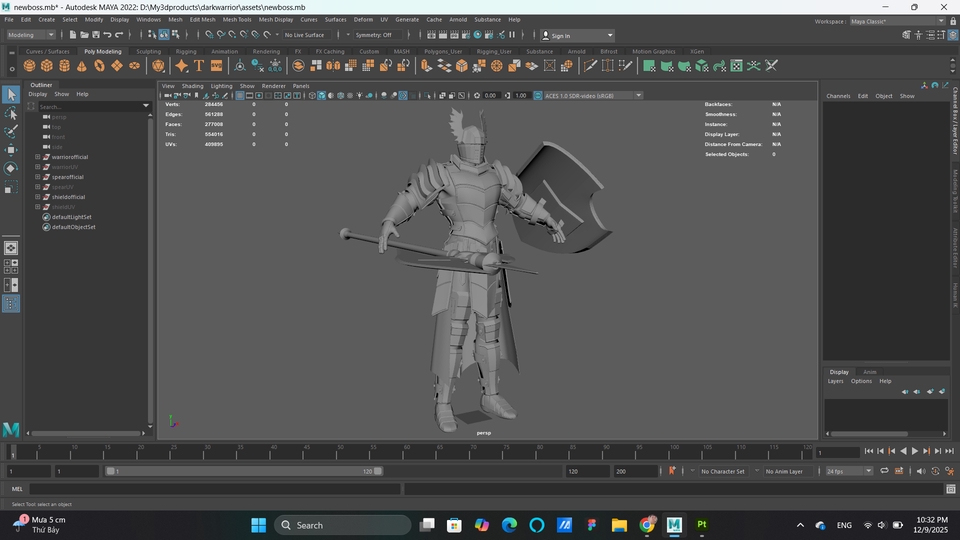Image resolution: width=960 pixels, height=540 pixels.
Task: Open the 24 fps frame rate dropdown
Action: pyautogui.click(x=847, y=471)
